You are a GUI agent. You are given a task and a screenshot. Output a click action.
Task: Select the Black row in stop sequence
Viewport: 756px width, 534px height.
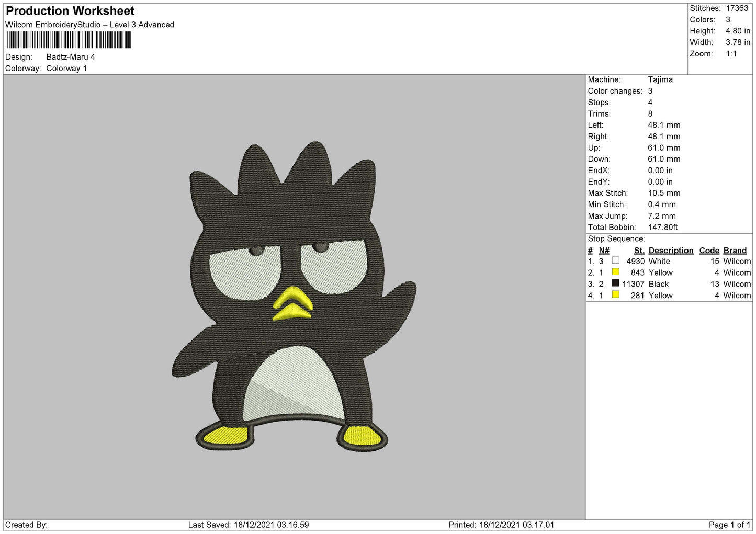pos(669,284)
